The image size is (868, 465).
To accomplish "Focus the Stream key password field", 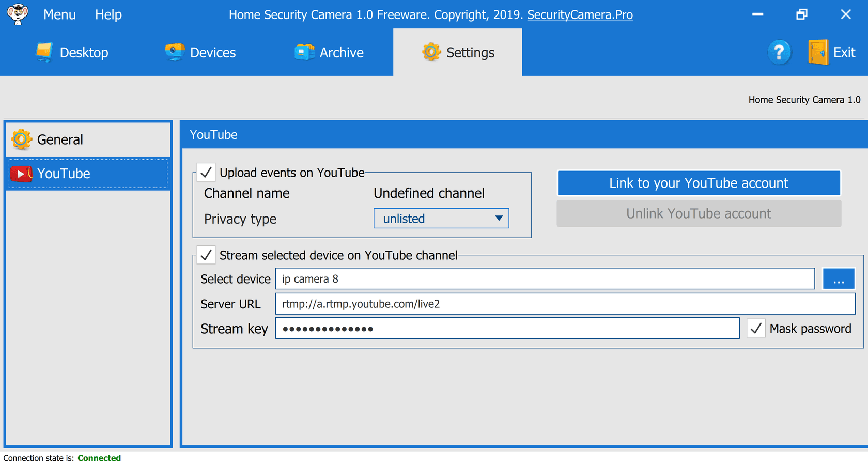I will (x=507, y=329).
